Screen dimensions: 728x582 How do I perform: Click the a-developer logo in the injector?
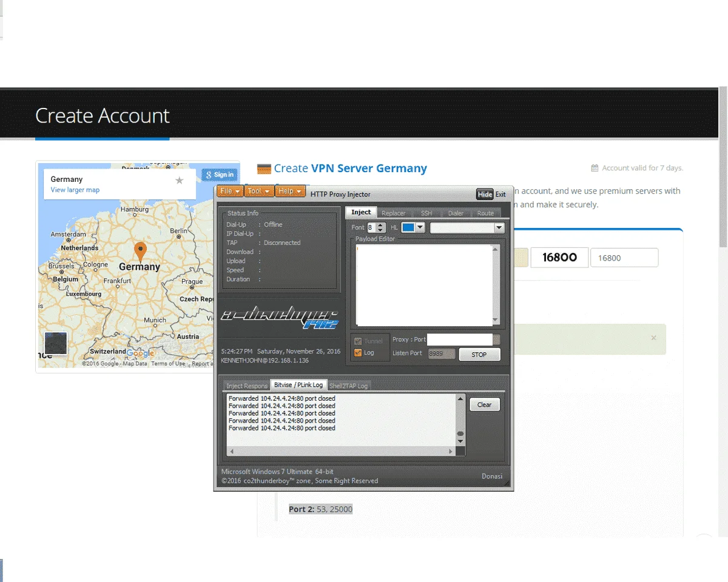(279, 318)
